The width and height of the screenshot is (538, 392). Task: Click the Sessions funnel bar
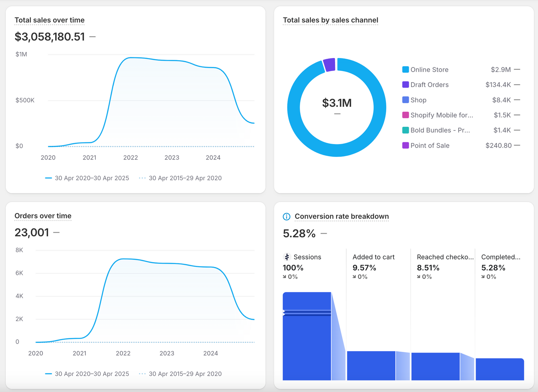pyautogui.click(x=307, y=344)
